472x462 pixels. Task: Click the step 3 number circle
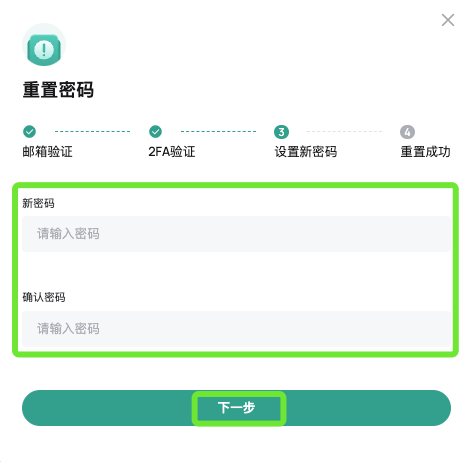(x=281, y=132)
